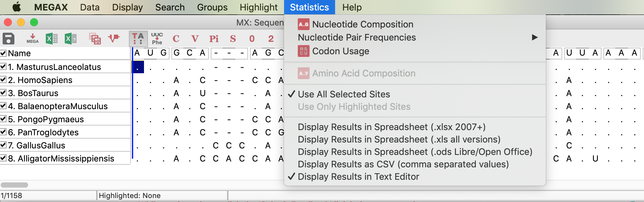Show parsimony-informative sites using Pi icon
644x202 pixels.
point(214,39)
